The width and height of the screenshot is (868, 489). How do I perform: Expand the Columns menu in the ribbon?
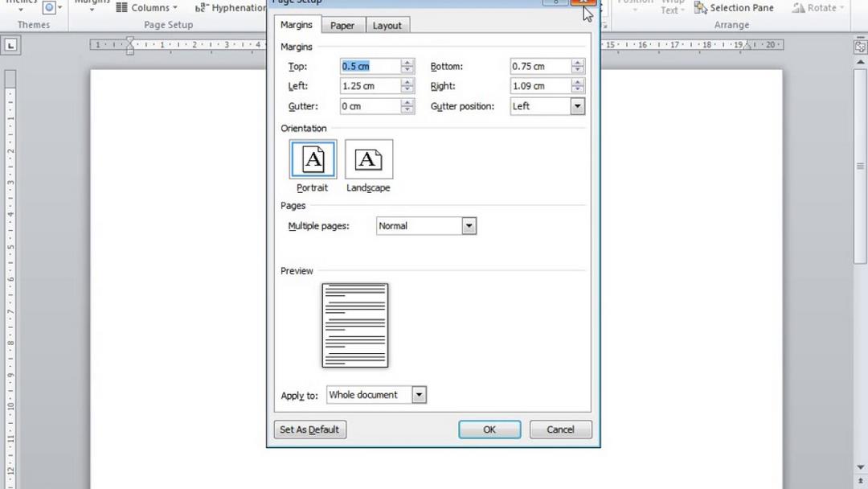pyautogui.click(x=147, y=8)
